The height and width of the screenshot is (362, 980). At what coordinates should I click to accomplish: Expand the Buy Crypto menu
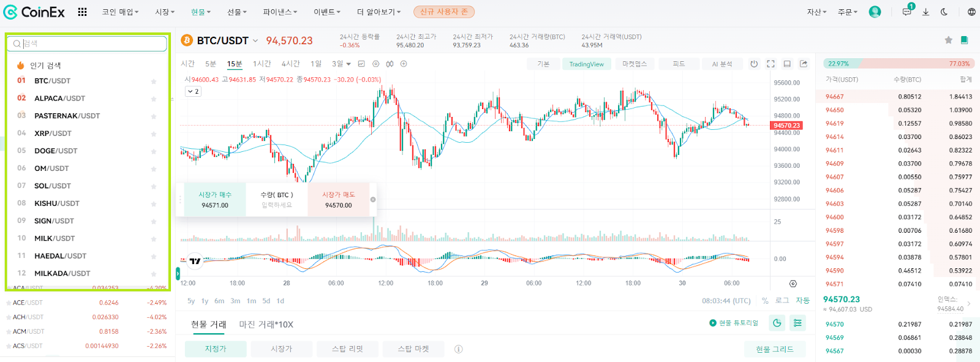pyautogui.click(x=120, y=12)
